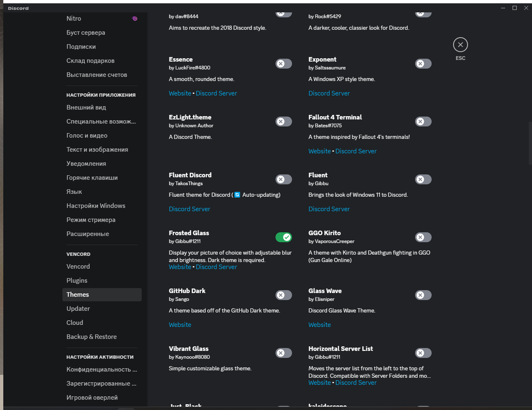Enable the GitHub Dark theme

(283, 295)
